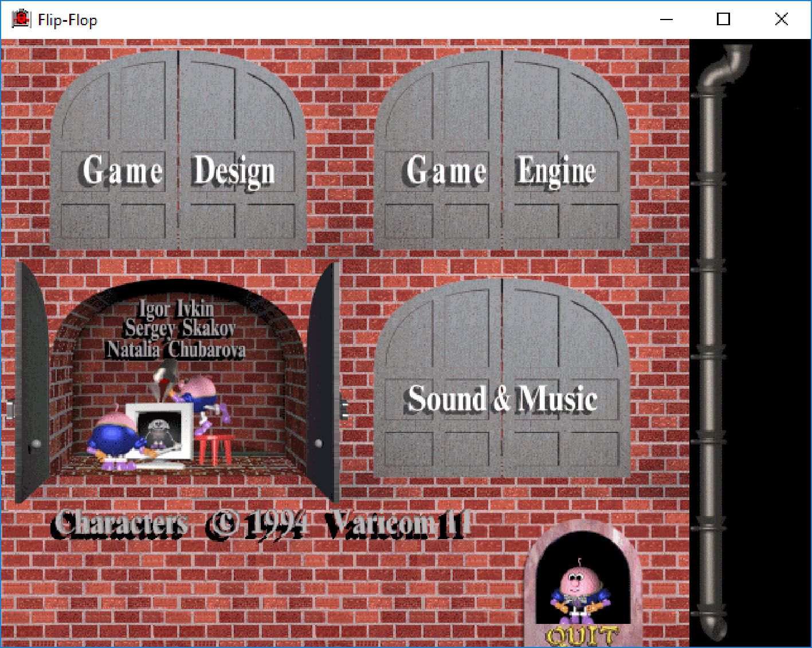Minimize the Flip-Flop window
Image resolution: width=812 pixels, height=648 pixels.
pyautogui.click(x=666, y=19)
